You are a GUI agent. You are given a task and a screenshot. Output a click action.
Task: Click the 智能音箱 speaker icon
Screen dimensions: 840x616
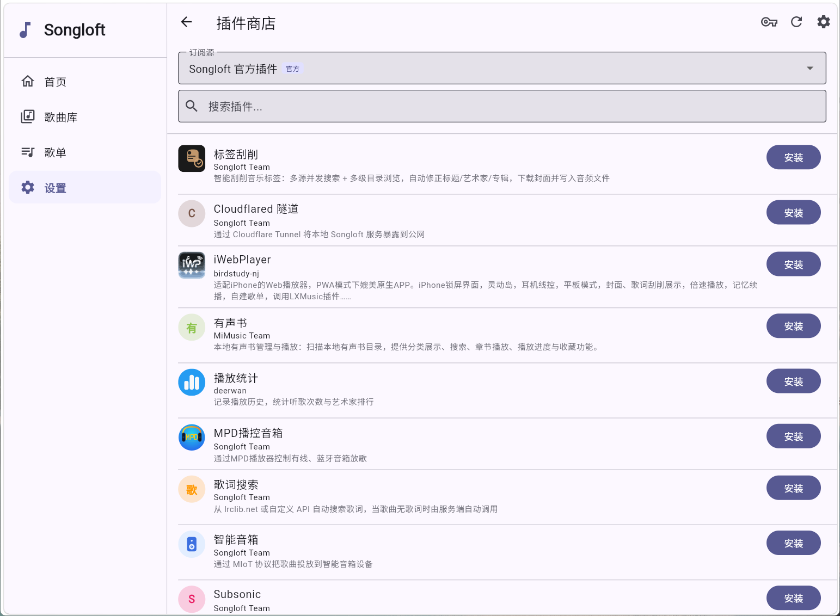click(x=192, y=544)
